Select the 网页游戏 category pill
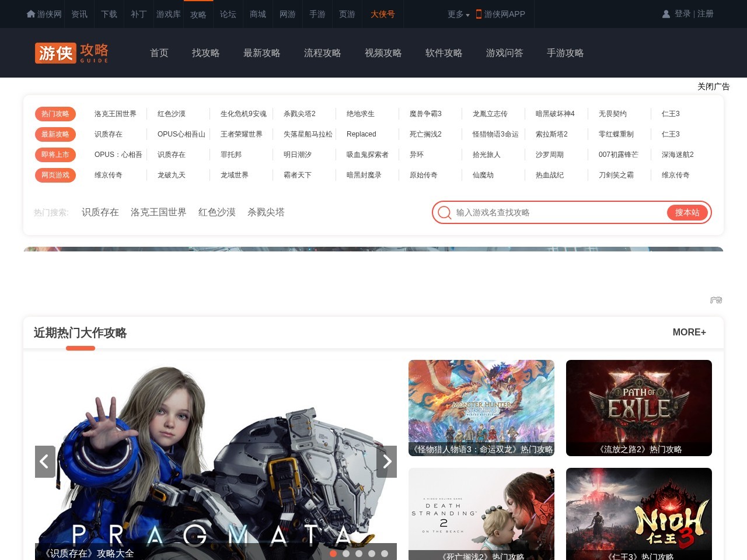Image resolution: width=747 pixels, height=560 pixels. [55, 175]
